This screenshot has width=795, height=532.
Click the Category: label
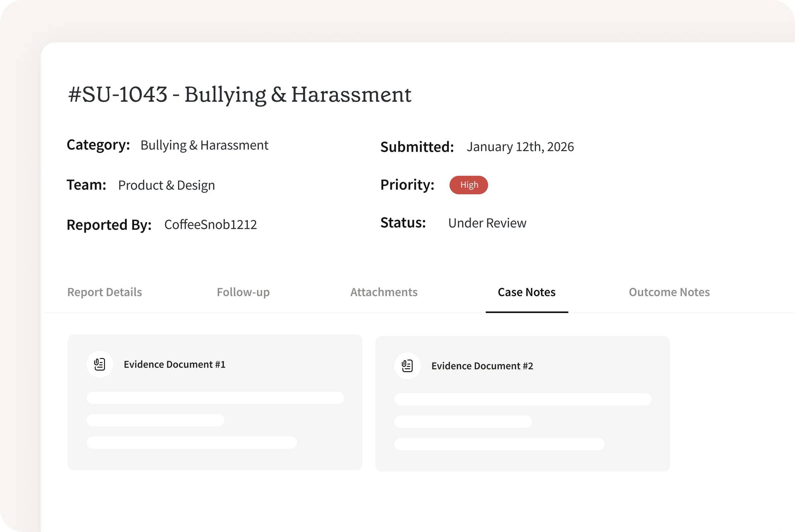pyautogui.click(x=98, y=145)
